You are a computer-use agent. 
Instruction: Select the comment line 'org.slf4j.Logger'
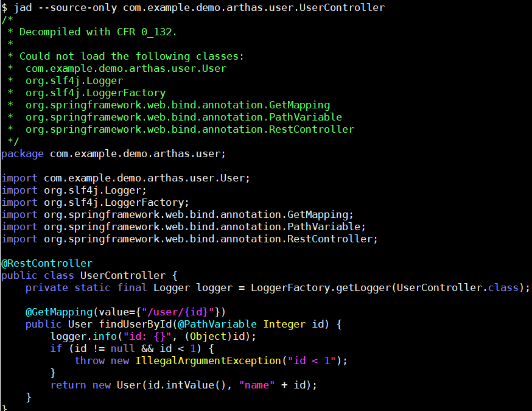(x=74, y=81)
